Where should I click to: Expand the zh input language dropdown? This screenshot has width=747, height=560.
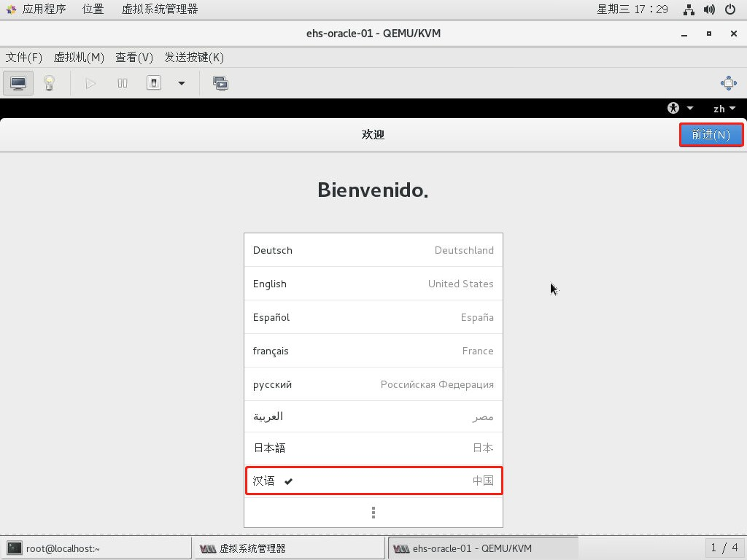click(724, 109)
